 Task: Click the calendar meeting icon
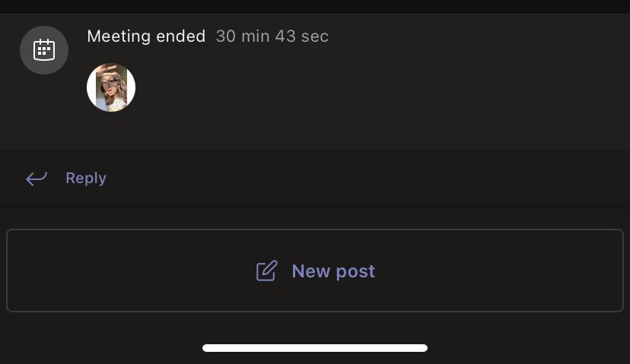coord(44,50)
